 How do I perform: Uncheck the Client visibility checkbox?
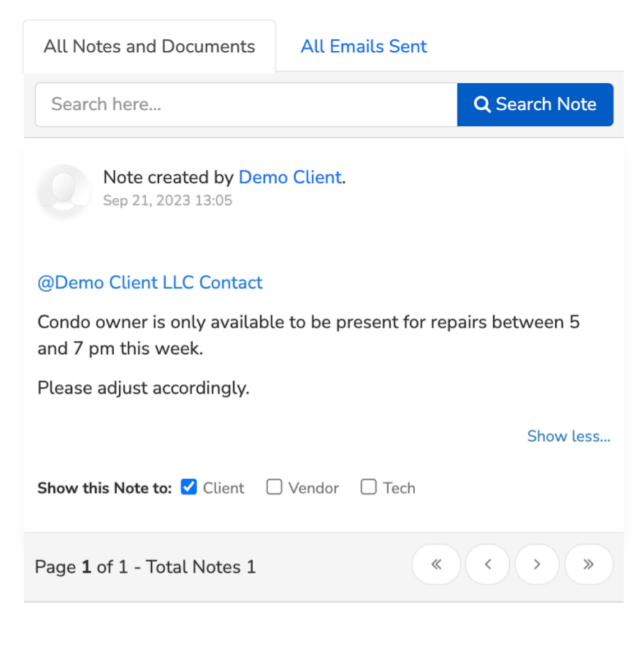pos(189,487)
